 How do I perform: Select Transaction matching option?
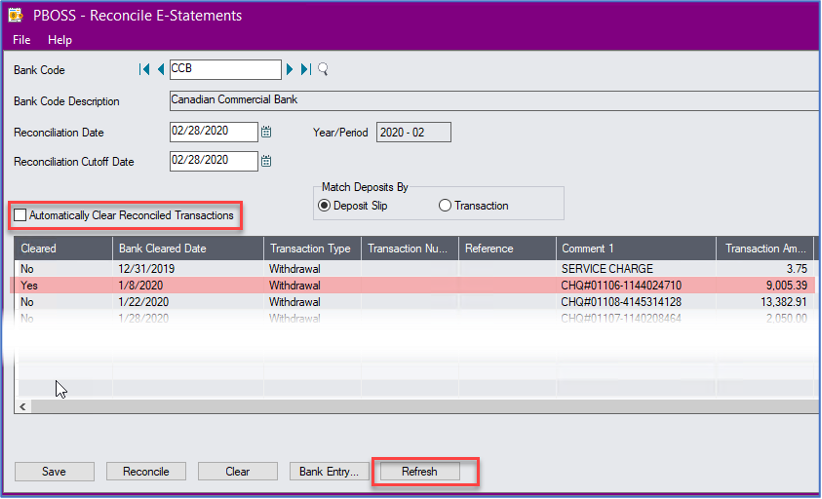[x=445, y=205]
